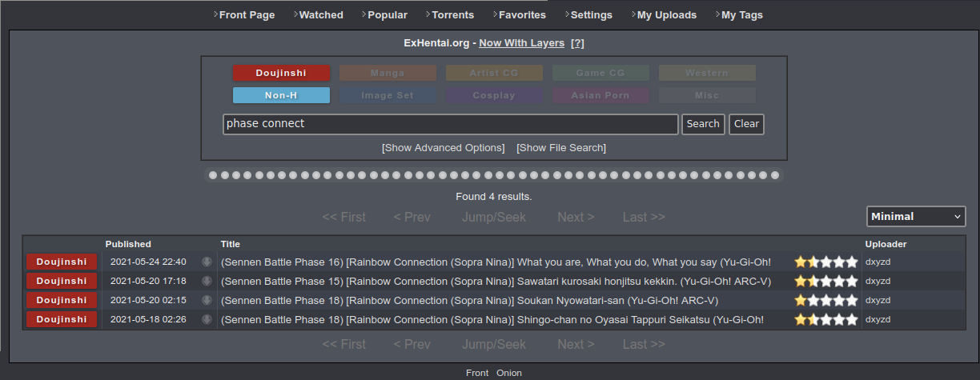Image resolution: width=980 pixels, height=380 pixels.
Task: Click Doujinshi tag in 2021-05-18 row
Action: [x=62, y=319]
